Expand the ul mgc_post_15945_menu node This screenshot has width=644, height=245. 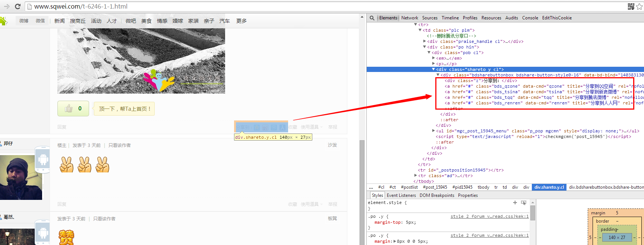pos(433,131)
